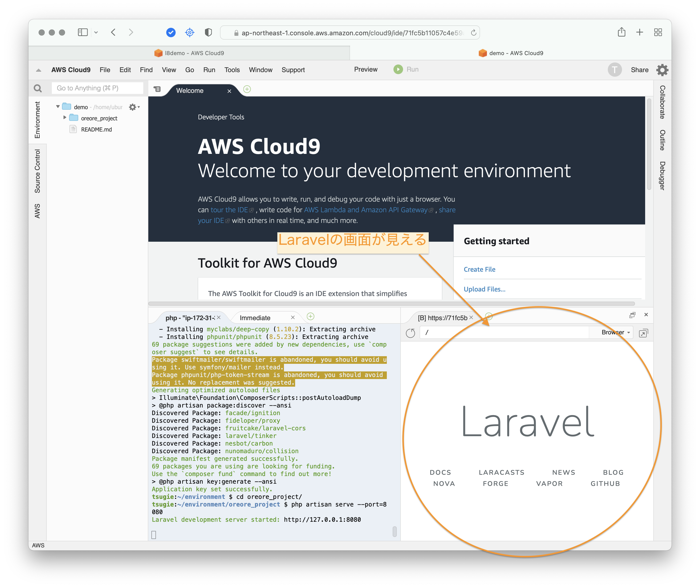Open new tab in editor pane

(x=247, y=89)
